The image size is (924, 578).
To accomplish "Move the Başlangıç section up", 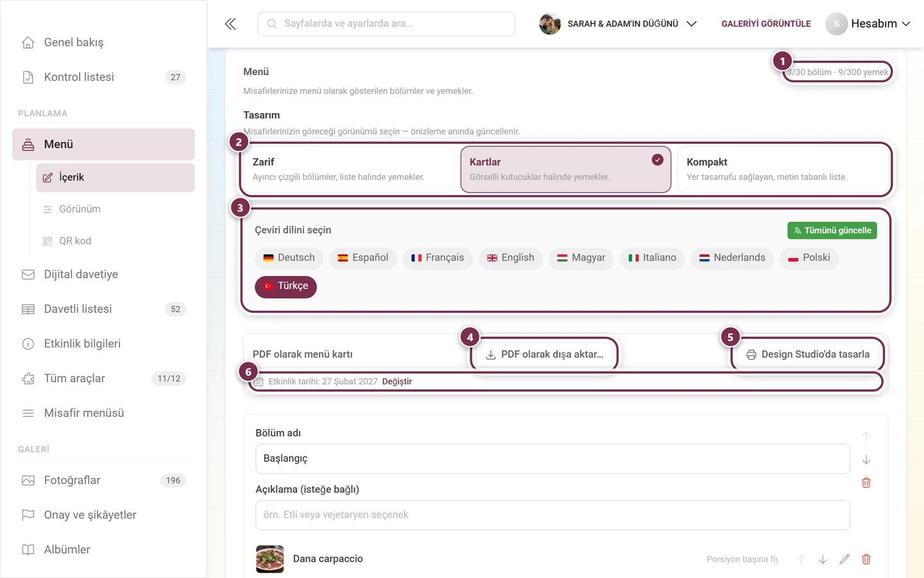I will point(866,436).
